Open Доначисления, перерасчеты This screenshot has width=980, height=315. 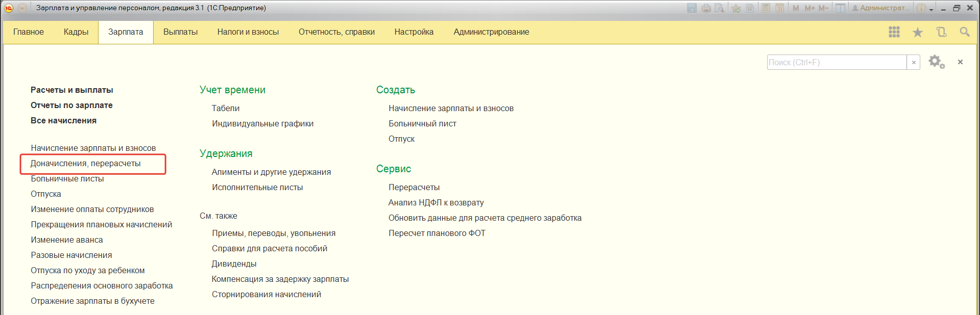(x=86, y=163)
